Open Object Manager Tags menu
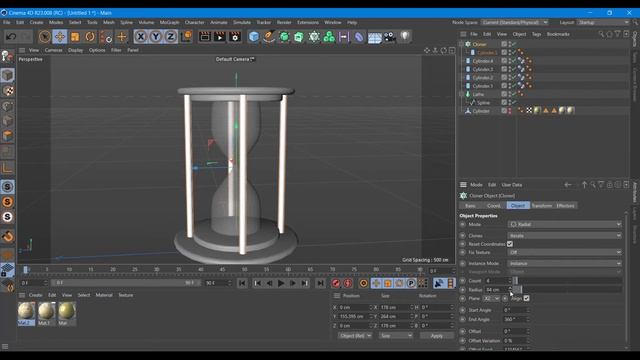640x360 pixels. tap(536, 34)
